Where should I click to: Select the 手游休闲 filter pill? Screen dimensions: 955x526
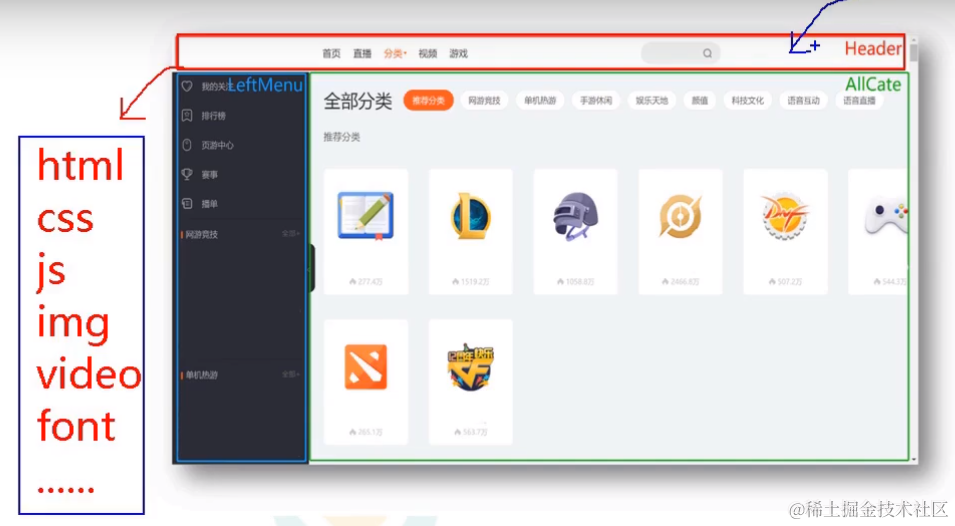pos(596,100)
